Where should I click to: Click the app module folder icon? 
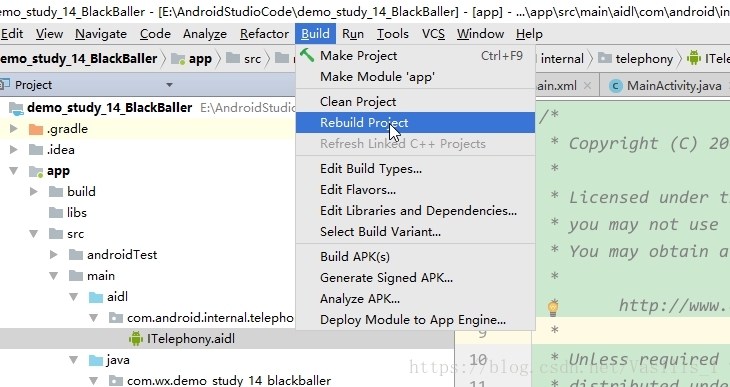tap(36, 171)
